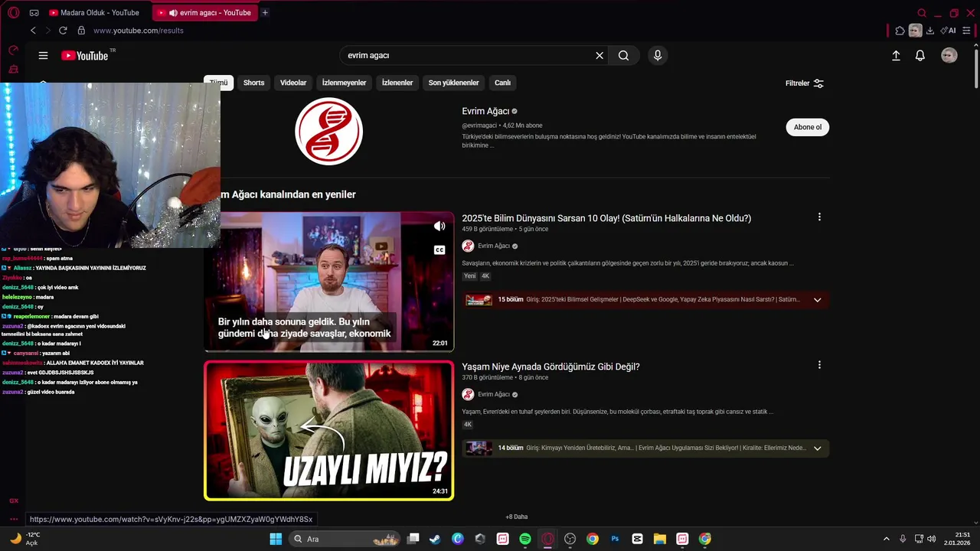Click Evrim Ağacı name under the 2025 video
The width and height of the screenshot is (980, 551).
[494, 246]
